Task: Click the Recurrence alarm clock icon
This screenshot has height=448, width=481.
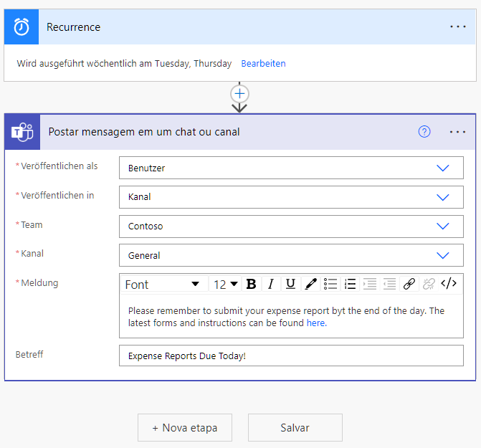Action: point(22,27)
